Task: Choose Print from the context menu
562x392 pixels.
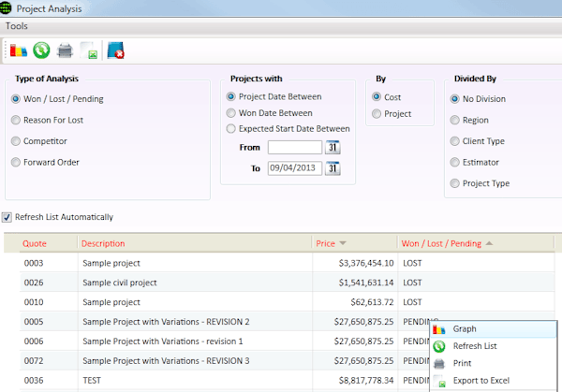Action: (x=494, y=363)
